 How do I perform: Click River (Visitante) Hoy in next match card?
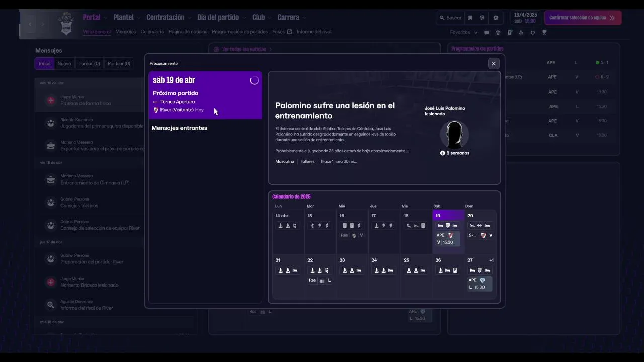(179, 110)
